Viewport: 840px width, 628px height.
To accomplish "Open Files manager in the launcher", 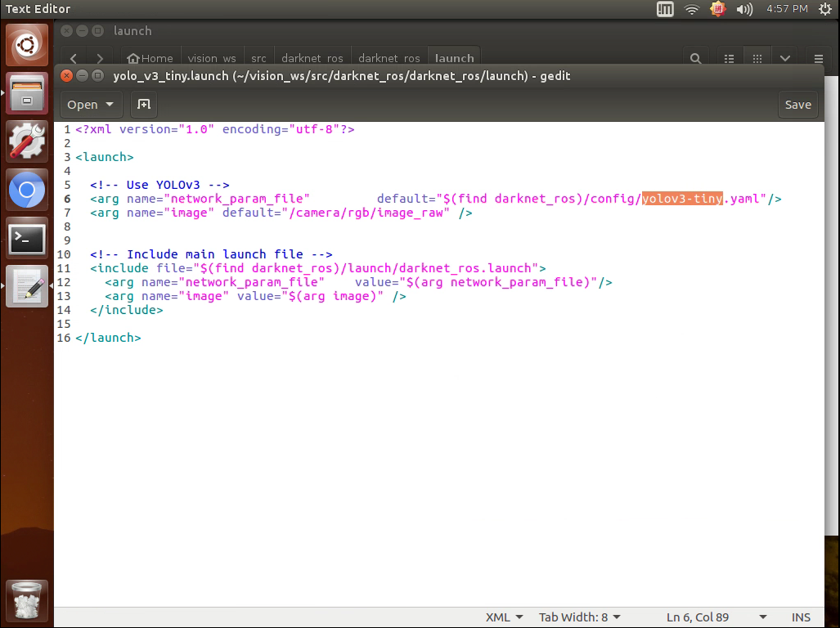I will [27, 93].
